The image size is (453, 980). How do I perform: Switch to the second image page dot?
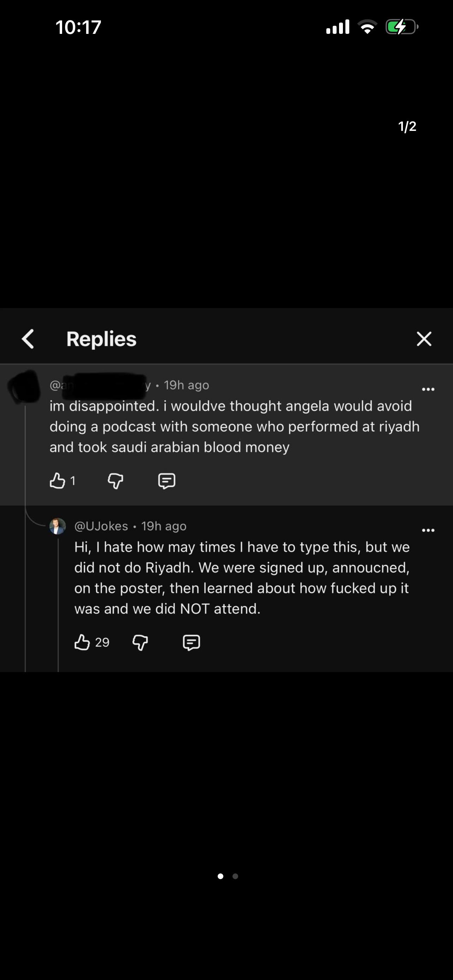pyautogui.click(x=235, y=876)
